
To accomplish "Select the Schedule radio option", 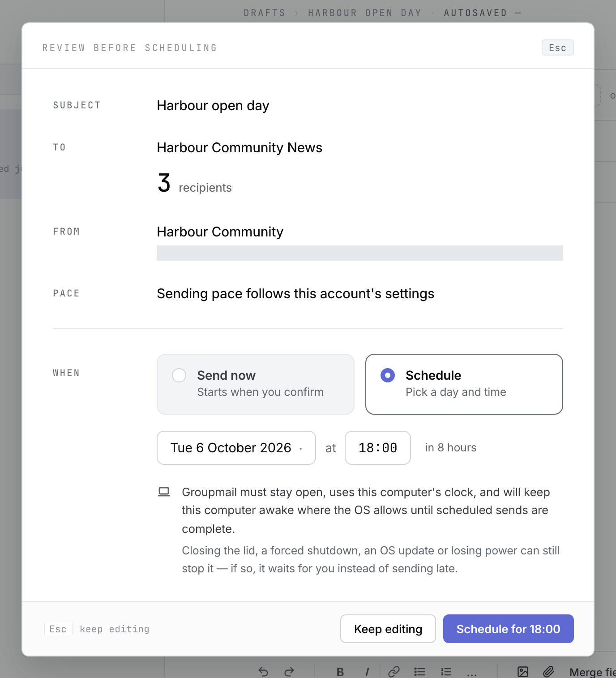I will point(464,384).
